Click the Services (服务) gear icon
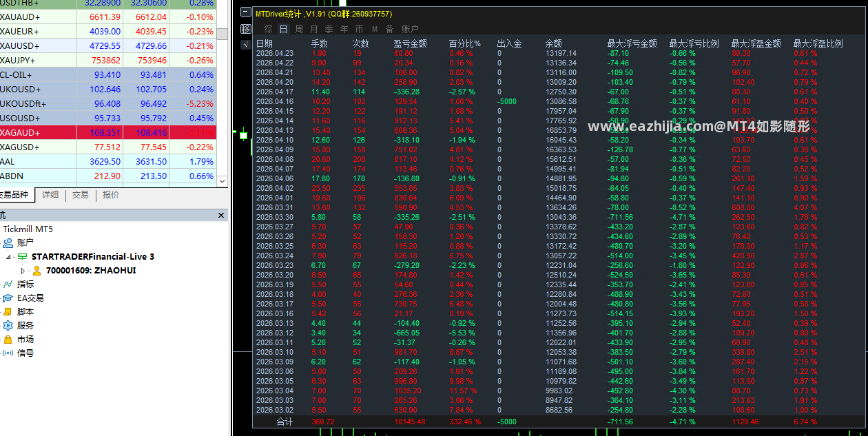868x436 pixels. 8,325
